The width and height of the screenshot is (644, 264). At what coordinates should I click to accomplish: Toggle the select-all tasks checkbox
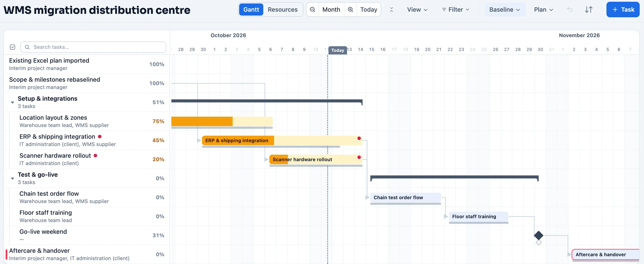13,47
